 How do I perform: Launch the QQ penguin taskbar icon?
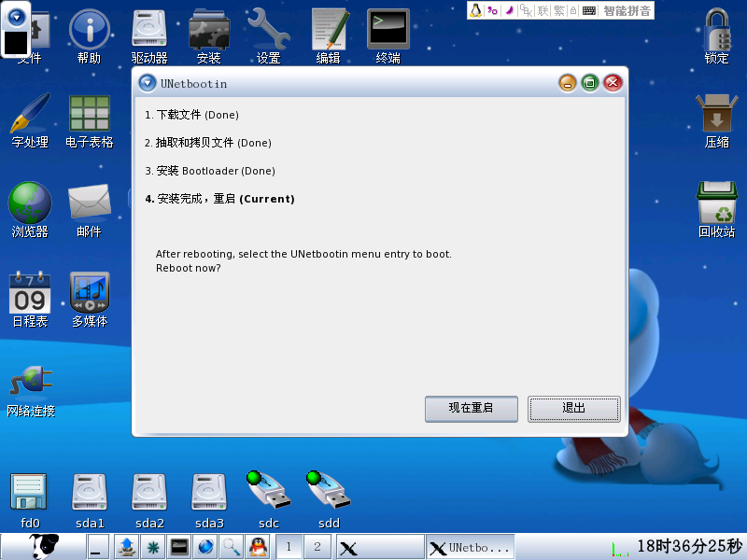[258, 547]
